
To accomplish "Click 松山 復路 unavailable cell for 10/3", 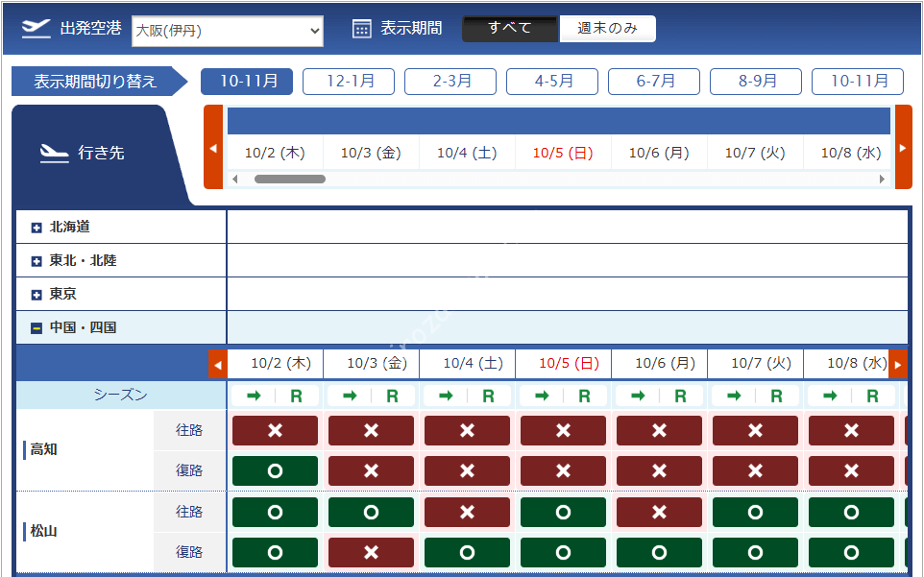I will (x=372, y=552).
